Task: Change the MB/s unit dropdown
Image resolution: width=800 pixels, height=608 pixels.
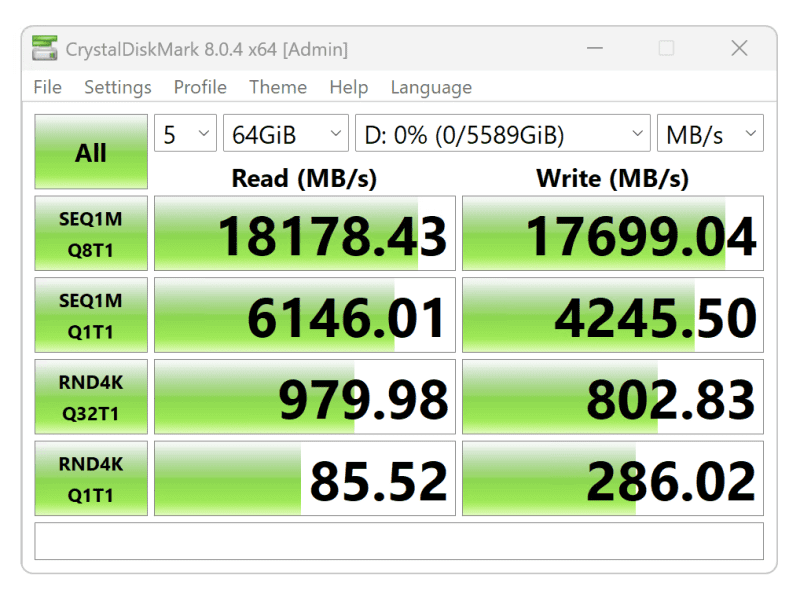Action: 709,134
